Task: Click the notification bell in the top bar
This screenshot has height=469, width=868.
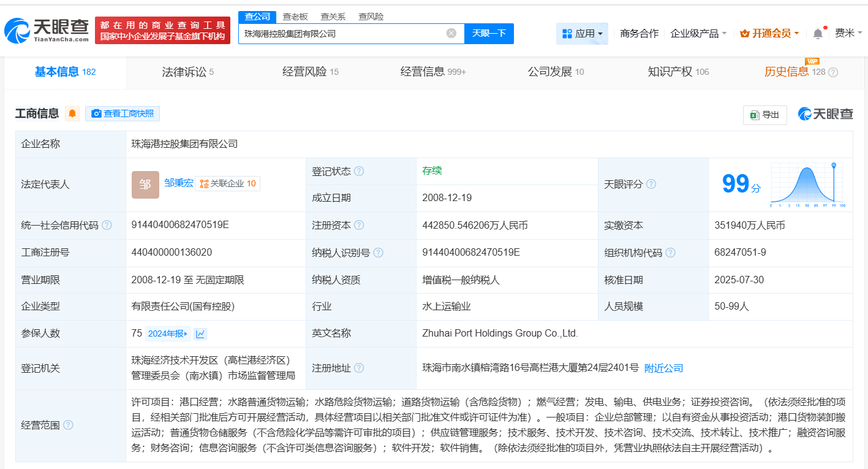Action: tap(818, 34)
